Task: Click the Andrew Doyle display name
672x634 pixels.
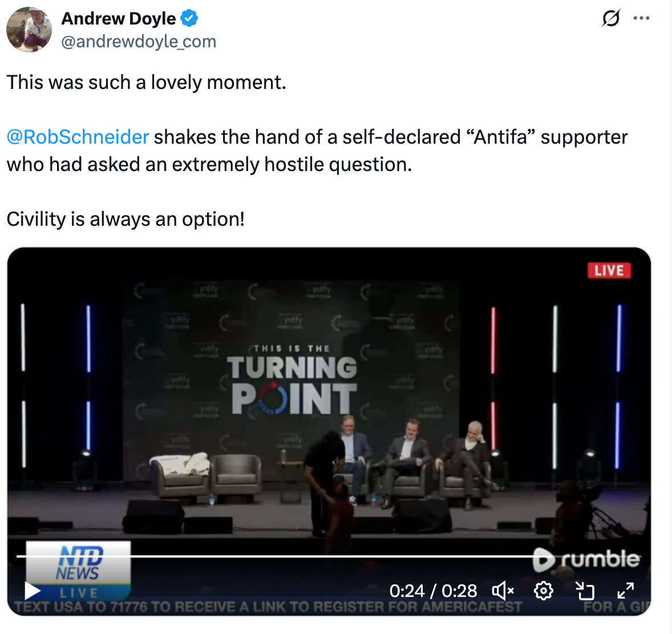Action: pyautogui.click(x=118, y=18)
